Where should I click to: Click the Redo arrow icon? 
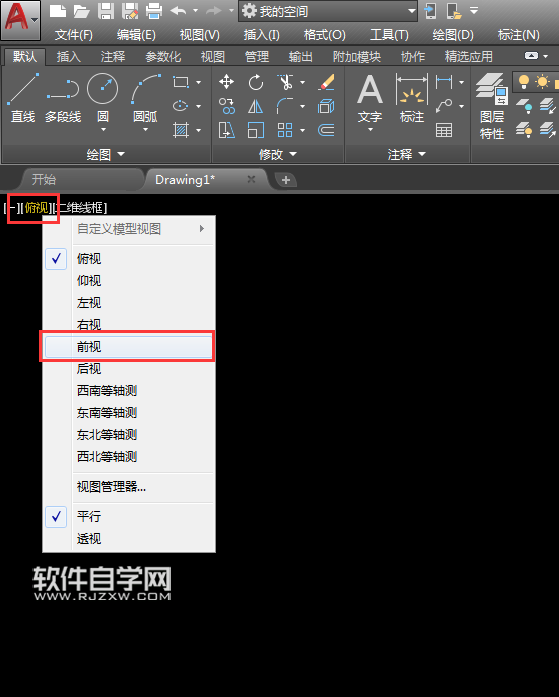(214, 10)
